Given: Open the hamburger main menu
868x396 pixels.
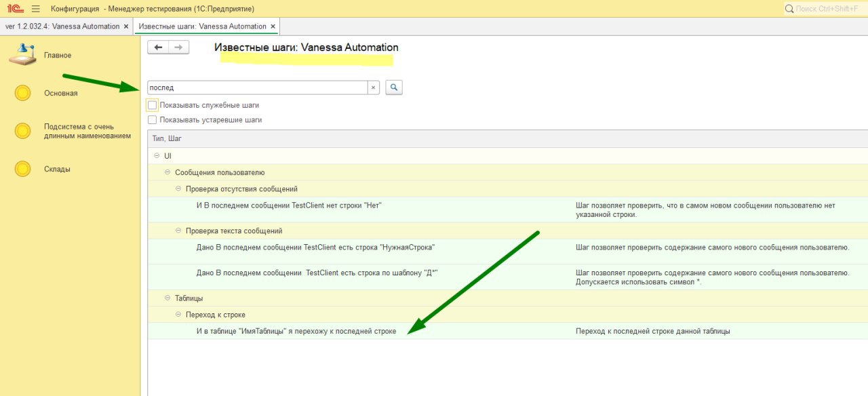Looking at the screenshot, I should click(x=36, y=8).
